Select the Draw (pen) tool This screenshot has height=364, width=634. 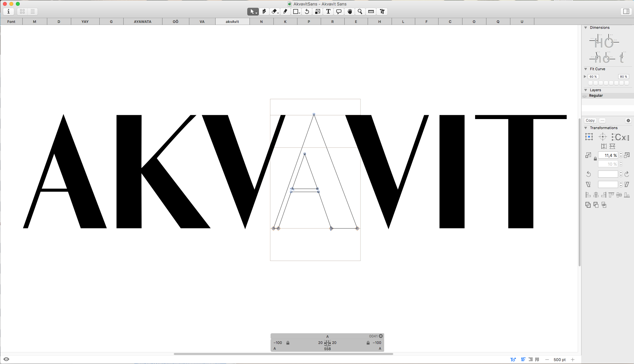264,12
